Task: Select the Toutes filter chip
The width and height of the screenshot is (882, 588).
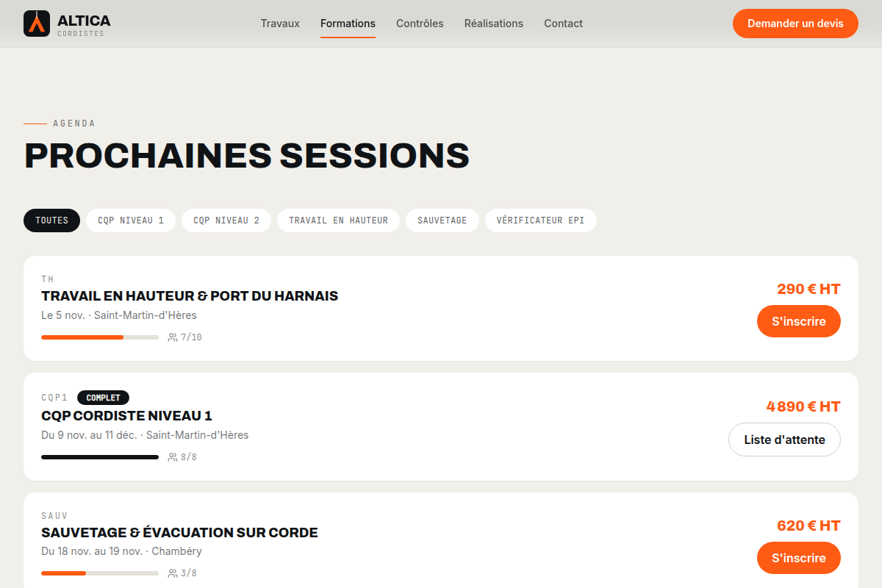Action: 51,220
